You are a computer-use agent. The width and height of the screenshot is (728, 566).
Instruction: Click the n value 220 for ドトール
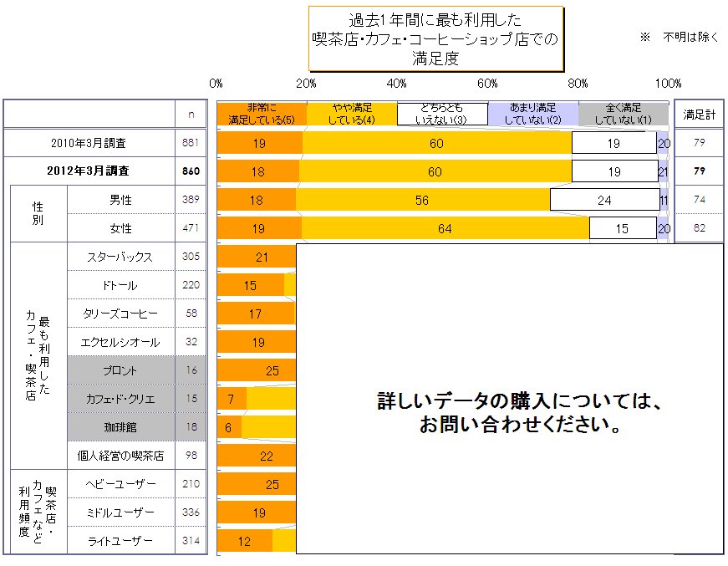click(191, 284)
